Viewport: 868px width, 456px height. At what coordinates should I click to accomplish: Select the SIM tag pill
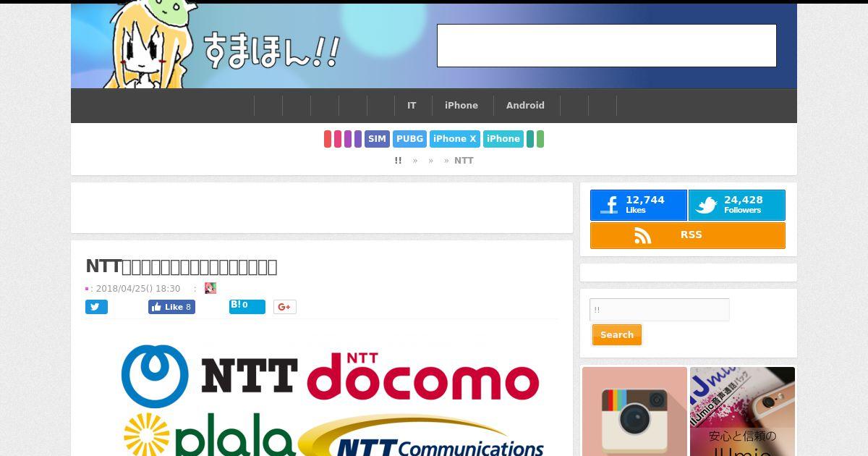[377, 139]
